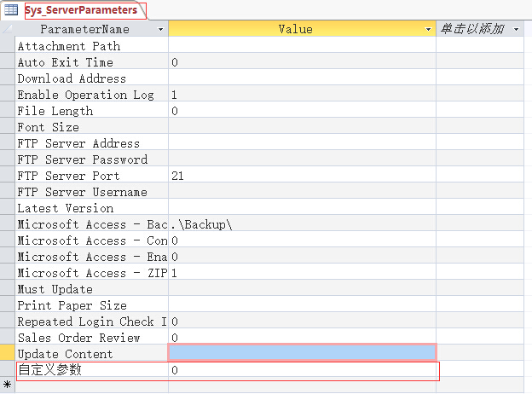
Task: Click the highlighted Update Content row selector
Action: pos(8,352)
